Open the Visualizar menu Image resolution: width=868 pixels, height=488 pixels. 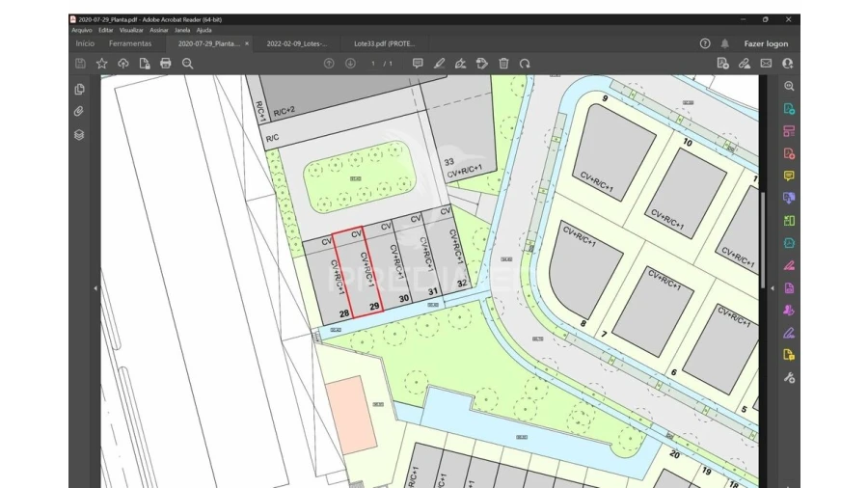[x=131, y=30]
